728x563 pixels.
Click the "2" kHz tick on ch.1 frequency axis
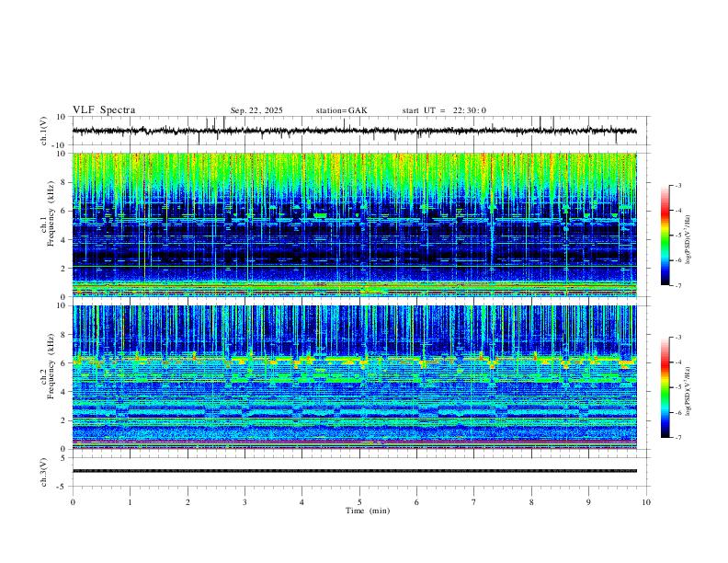(64, 268)
